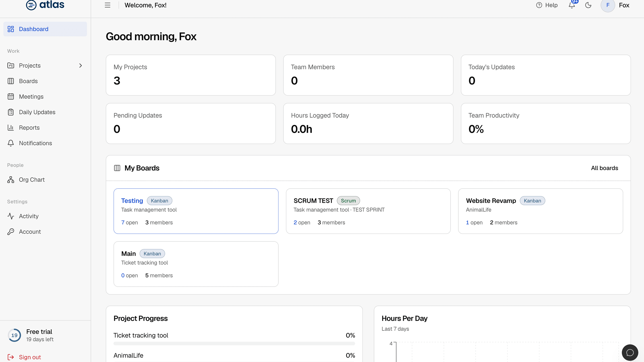This screenshot has width=644, height=362.
Task: Click the Projects folder icon
Action: tap(11, 65)
